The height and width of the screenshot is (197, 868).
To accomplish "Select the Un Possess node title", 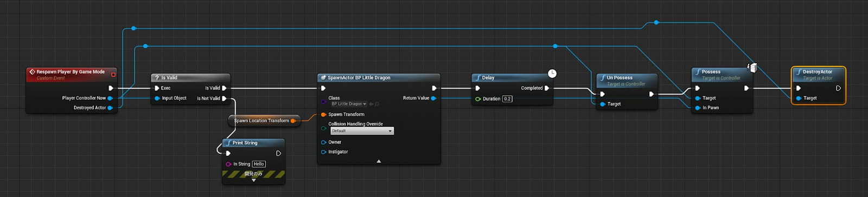I will tap(620, 78).
